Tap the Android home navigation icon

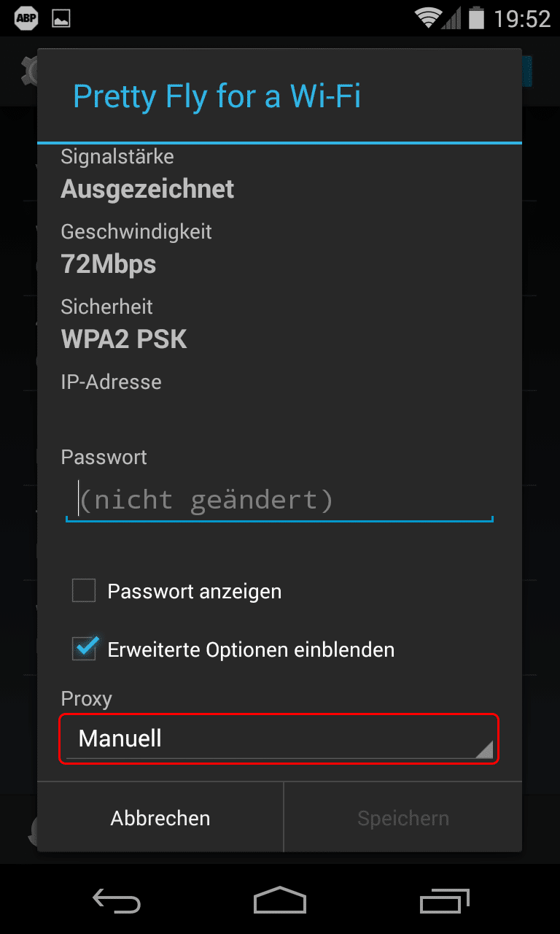(280, 900)
